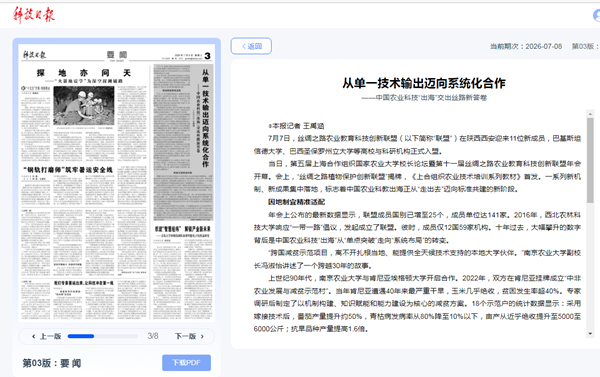Click the 科技日报 red logo
600x377 pixels.
click(x=34, y=15)
